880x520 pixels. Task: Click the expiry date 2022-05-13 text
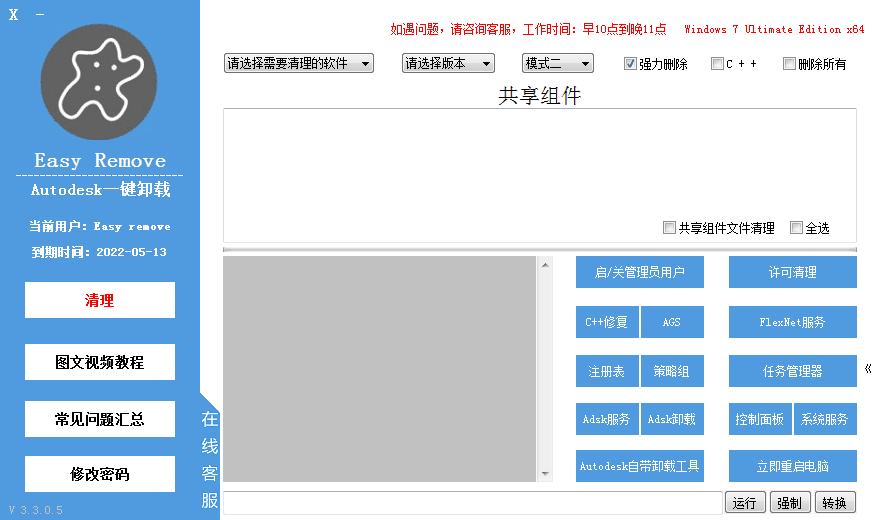131,252
